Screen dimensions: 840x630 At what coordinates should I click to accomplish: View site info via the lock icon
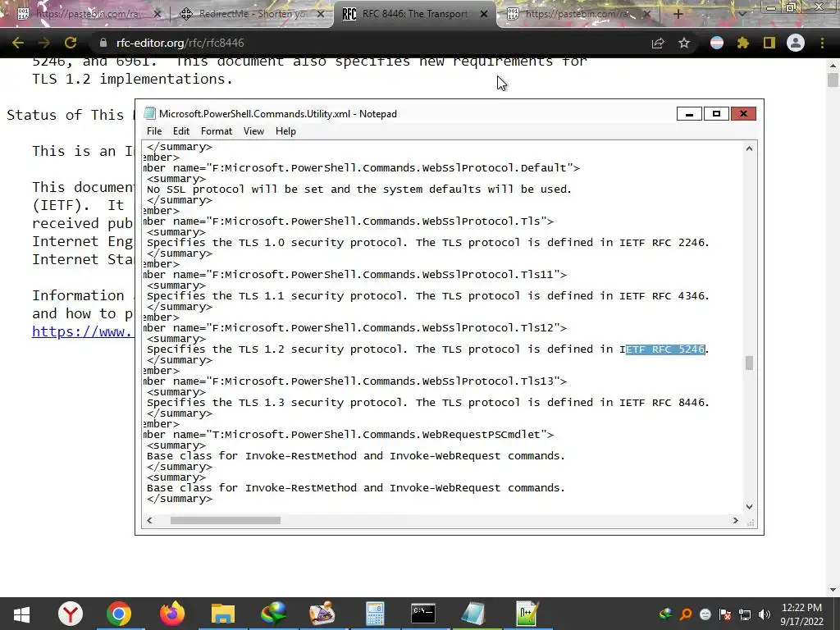[103, 43]
